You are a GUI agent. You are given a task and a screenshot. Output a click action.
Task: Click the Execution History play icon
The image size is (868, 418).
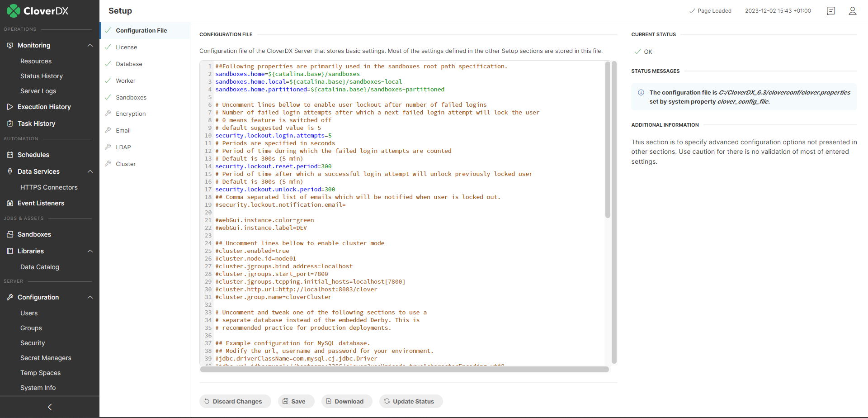10,107
